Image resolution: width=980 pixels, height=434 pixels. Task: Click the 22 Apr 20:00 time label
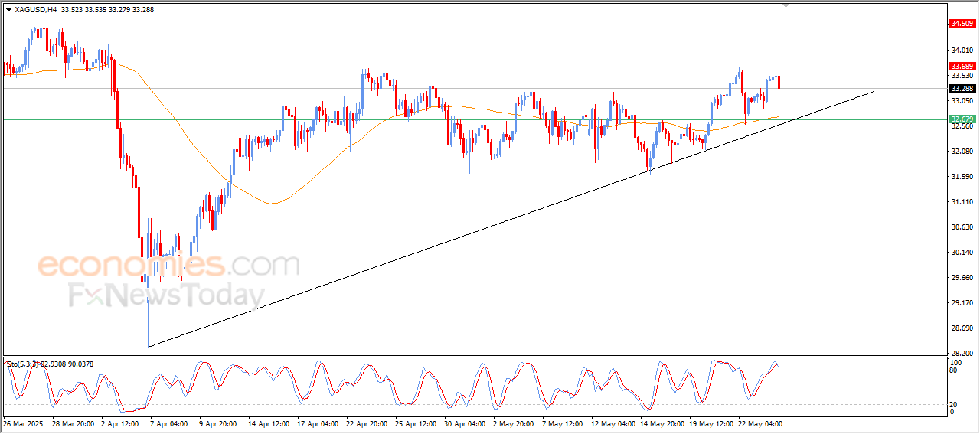click(x=367, y=423)
